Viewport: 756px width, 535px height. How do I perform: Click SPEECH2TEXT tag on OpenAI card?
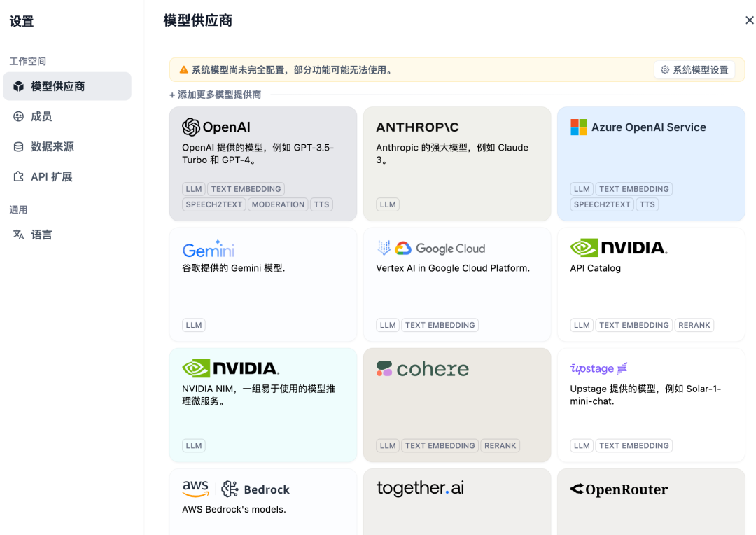click(214, 204)
